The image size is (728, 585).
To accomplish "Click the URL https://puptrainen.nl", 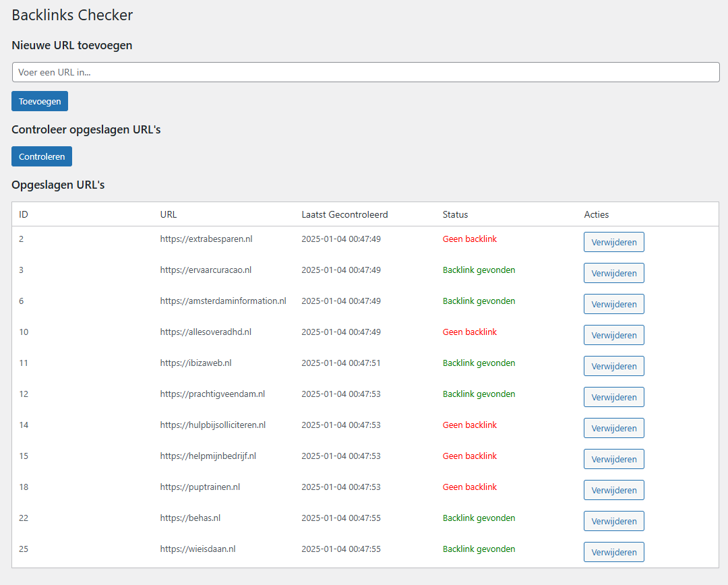I will pos(200,487).
